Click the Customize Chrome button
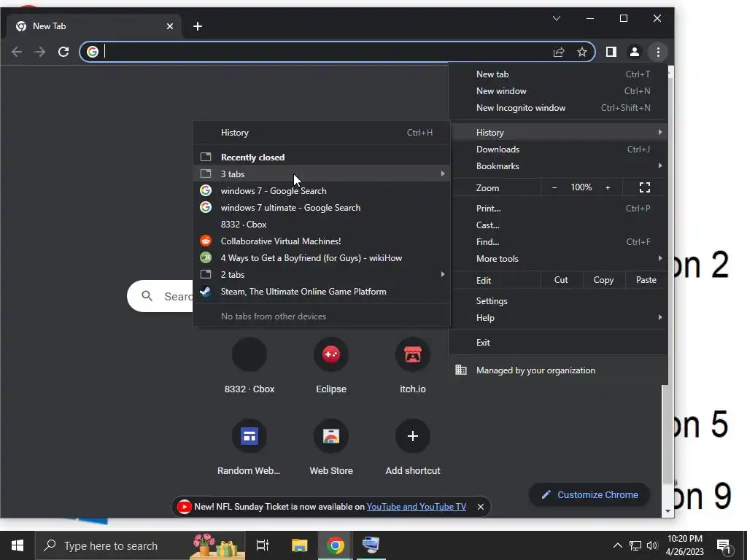Viewport: 747px width, 560px height. point(589,495)
